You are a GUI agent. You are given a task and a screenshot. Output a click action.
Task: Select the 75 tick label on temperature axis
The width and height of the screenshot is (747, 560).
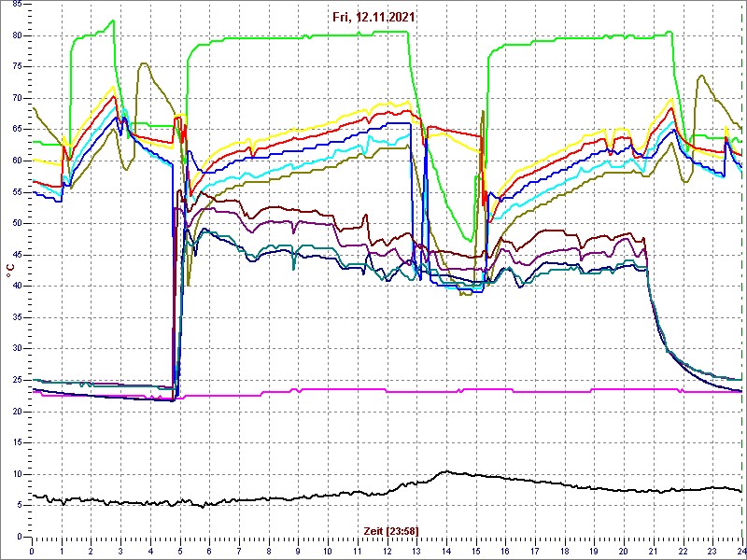pyautogui.click(x=17, y=67)
